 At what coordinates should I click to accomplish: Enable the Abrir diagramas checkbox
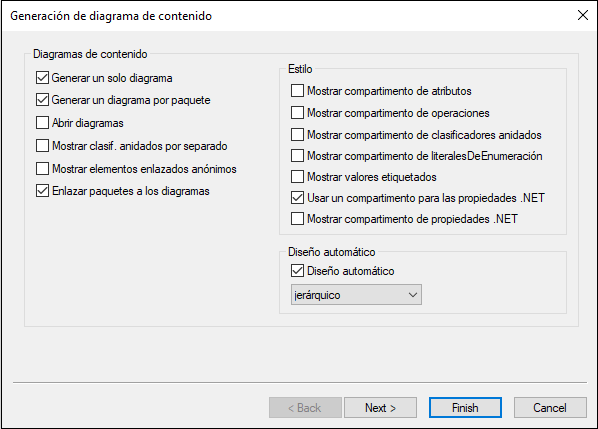click(x=42, y=123)
